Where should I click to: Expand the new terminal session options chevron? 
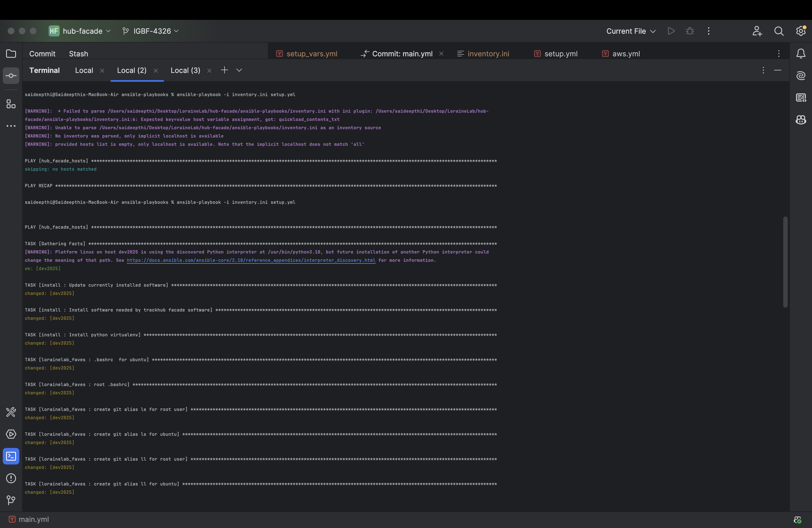[239, 70]
